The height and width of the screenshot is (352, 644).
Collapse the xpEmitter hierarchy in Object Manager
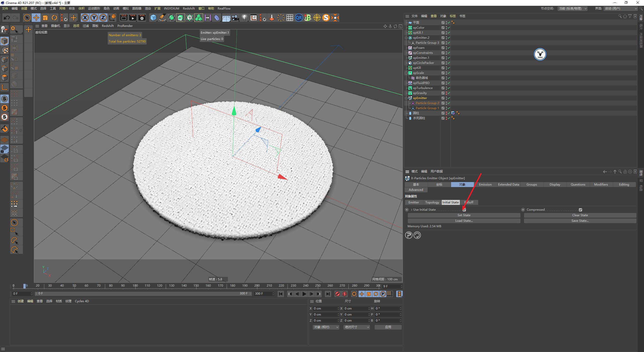(406, 98)
